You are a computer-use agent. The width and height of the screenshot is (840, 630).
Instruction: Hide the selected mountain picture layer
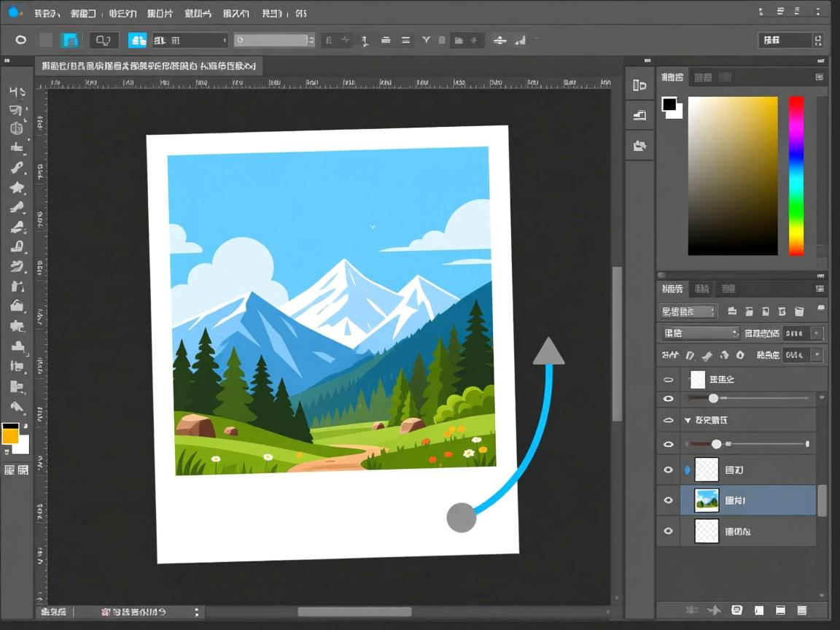[668, 500]
